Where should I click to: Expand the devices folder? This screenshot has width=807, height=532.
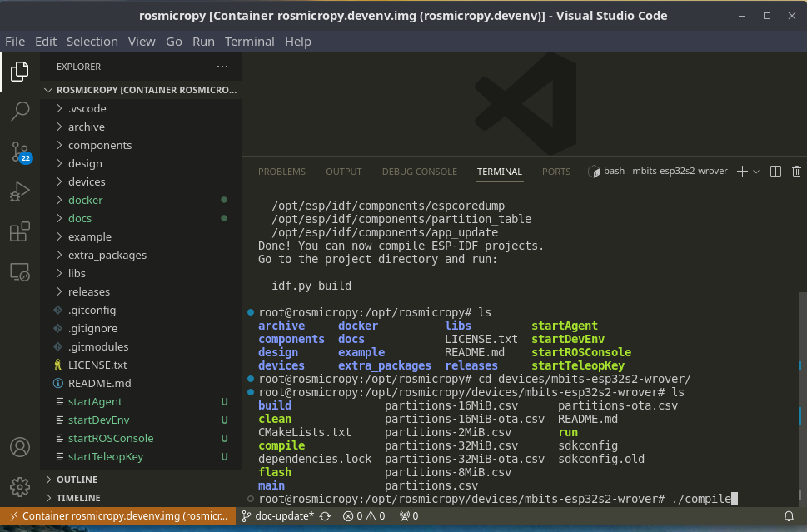141,181
